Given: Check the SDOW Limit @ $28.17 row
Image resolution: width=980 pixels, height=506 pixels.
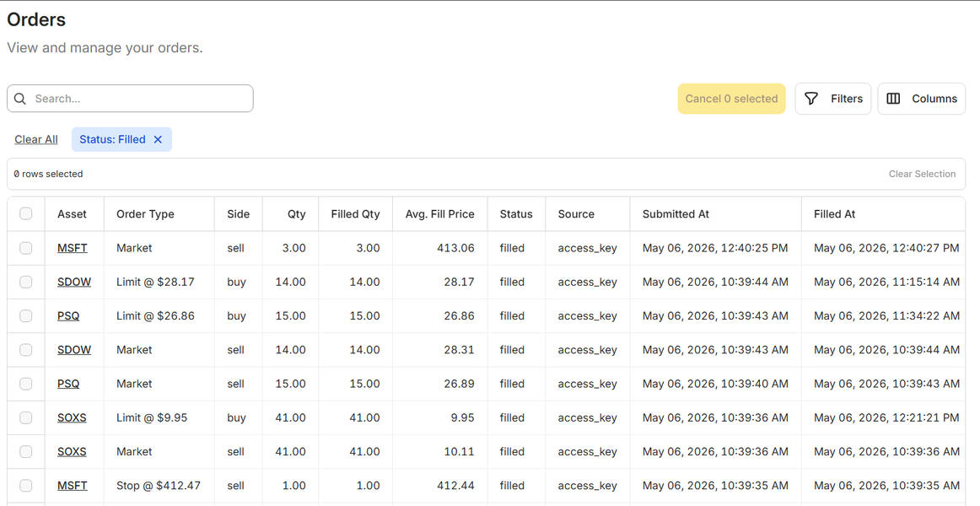Looking at the screenshot, I should tap(25, 282).
